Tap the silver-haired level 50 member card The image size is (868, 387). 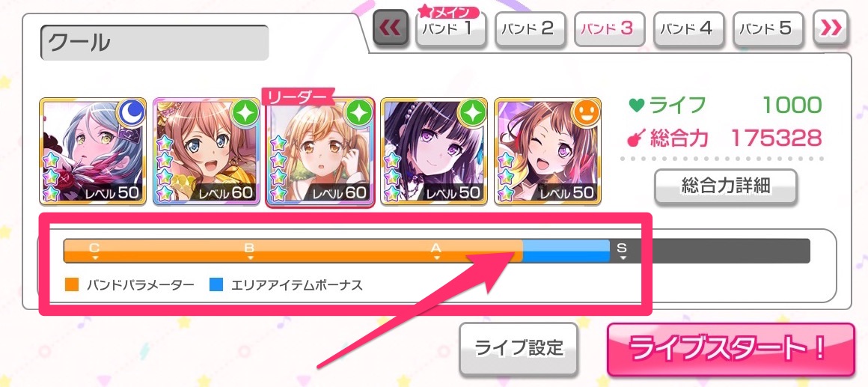point(93,151)
